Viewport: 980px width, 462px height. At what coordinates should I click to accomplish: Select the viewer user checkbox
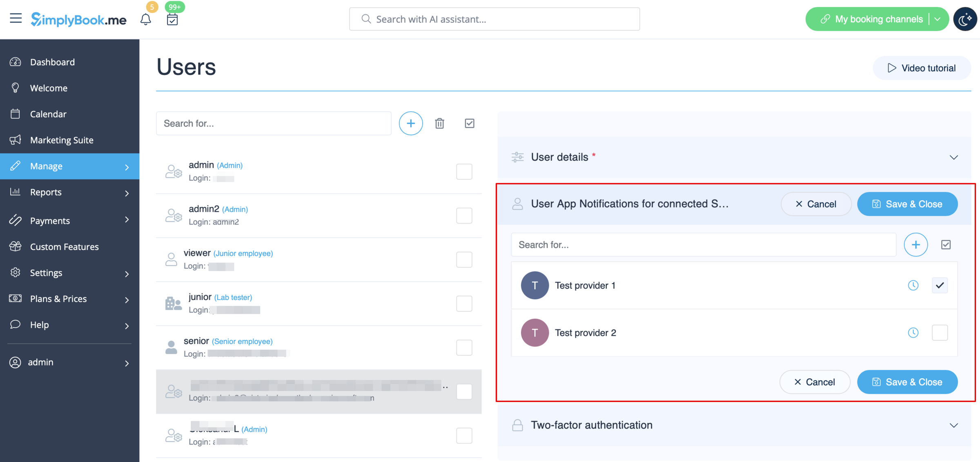(464, 259)
